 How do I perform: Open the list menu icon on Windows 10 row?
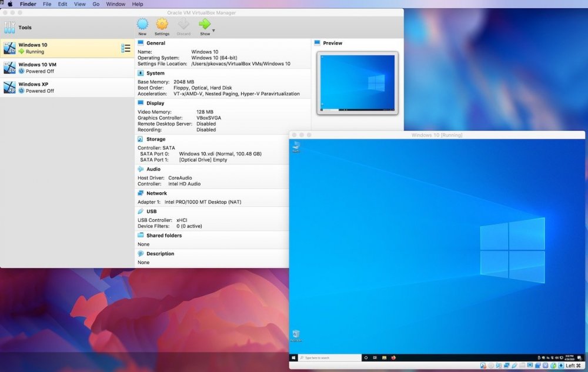click(x=126, y=48)
